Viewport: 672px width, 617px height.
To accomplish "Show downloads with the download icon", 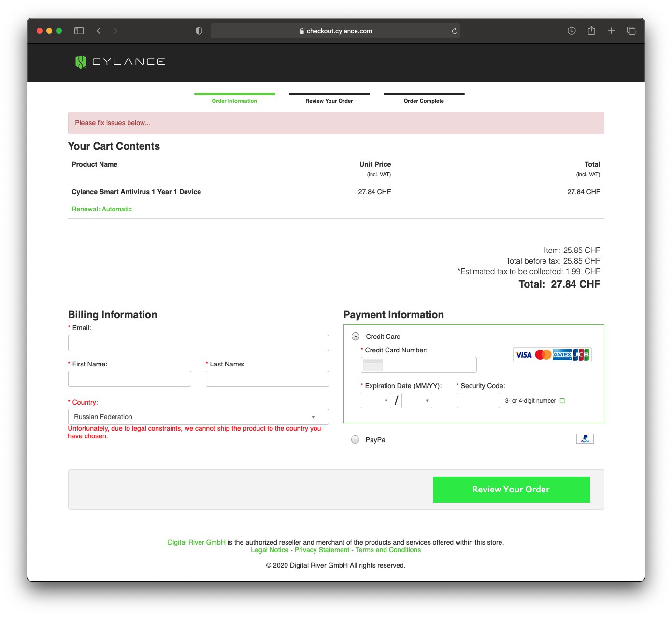I will pos(572,31).
